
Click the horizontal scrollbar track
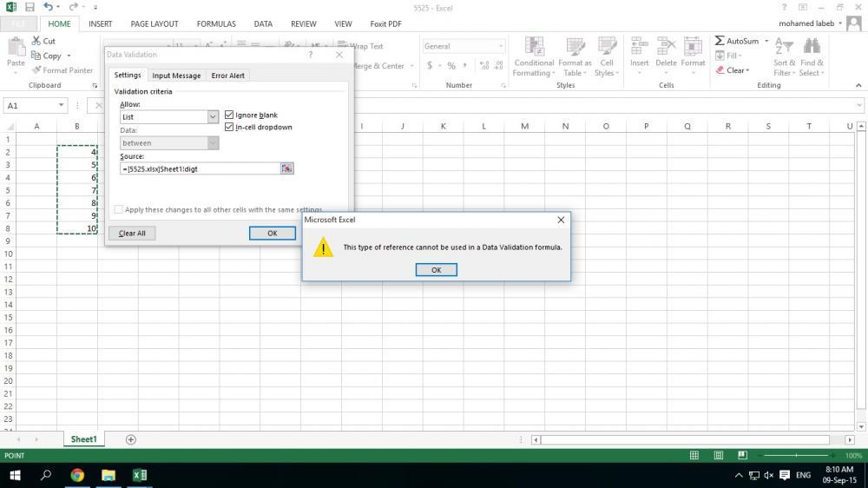coord(686,440)
